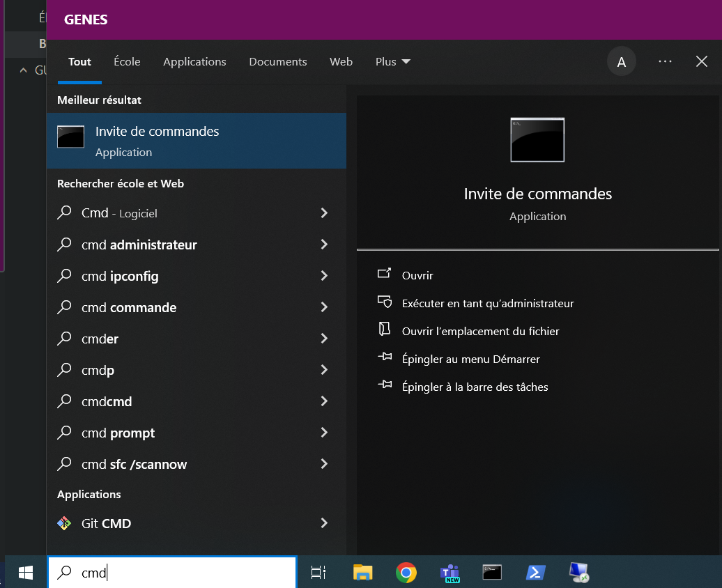The width and height of the screenshot is (722, 588).
Task: Click the Command Prompt taskbar icon
Action: point(492,572)
